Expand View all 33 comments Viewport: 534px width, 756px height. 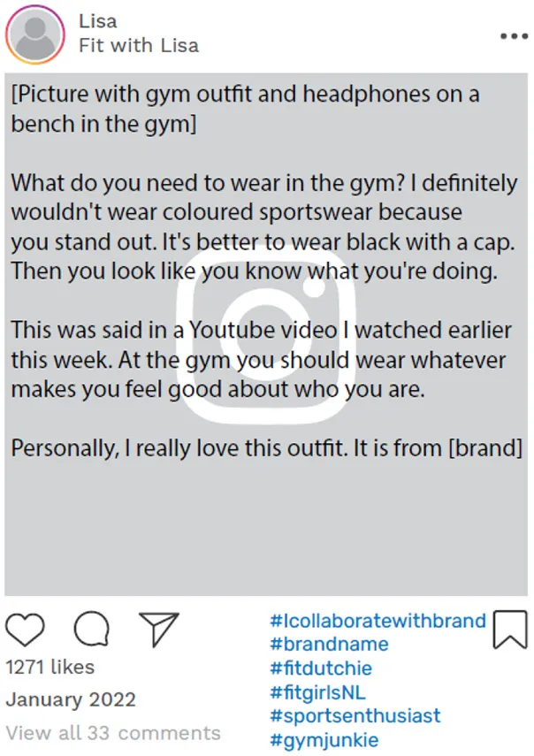[113, 733]
